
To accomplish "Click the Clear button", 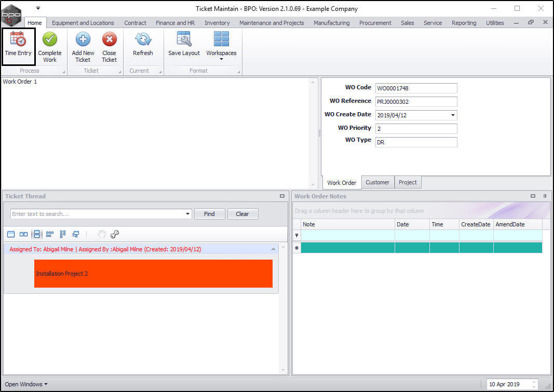I will click(x=242, y=214).
